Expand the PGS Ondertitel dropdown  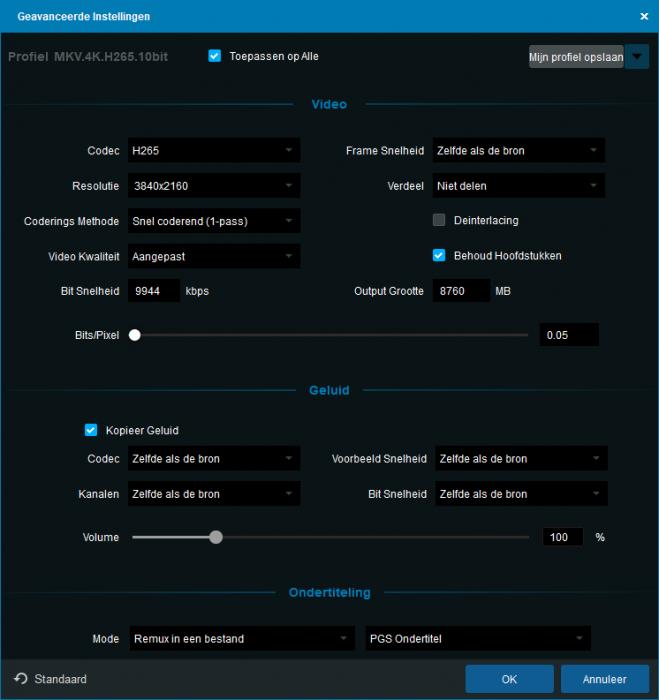[x=478, y=638]
